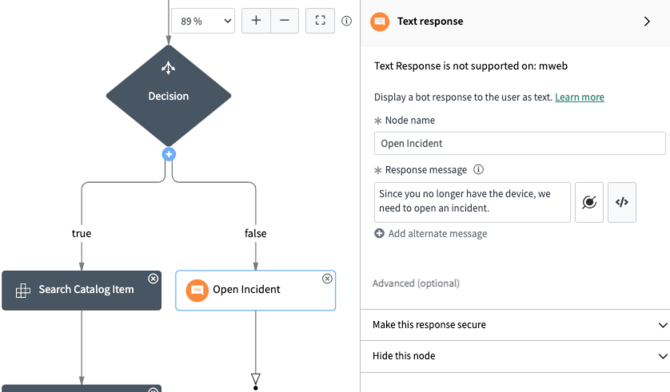Fit the flow canvas to screen

(320, 21)
